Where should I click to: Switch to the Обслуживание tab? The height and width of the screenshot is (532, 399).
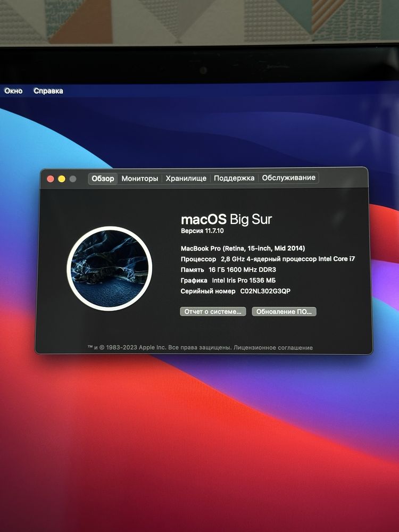[x=289, y=178]
